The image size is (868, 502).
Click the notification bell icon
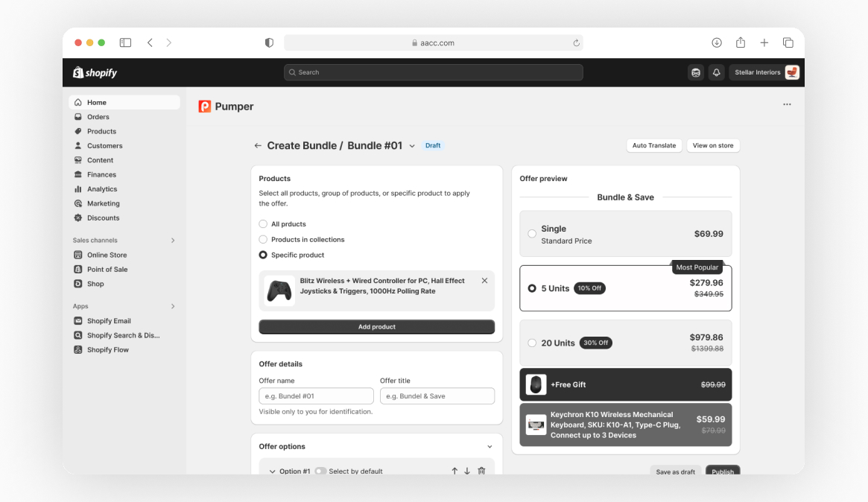click(716, 72)
